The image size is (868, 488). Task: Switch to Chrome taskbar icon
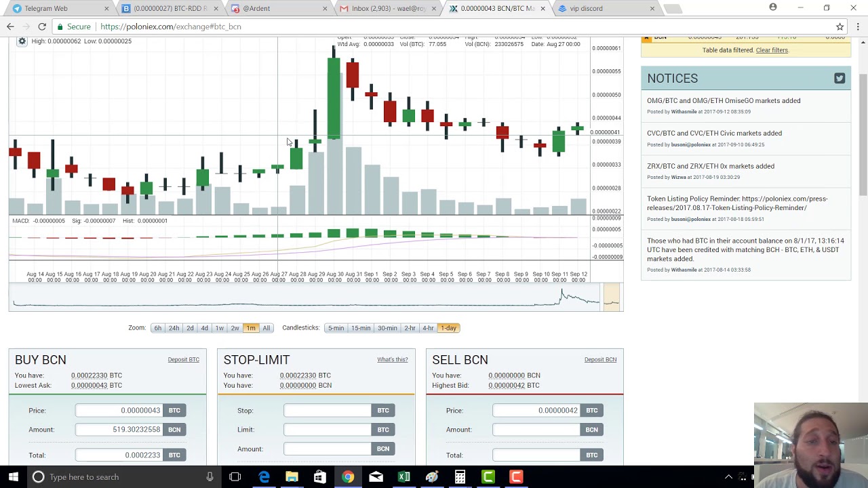[x=347, y=476]
